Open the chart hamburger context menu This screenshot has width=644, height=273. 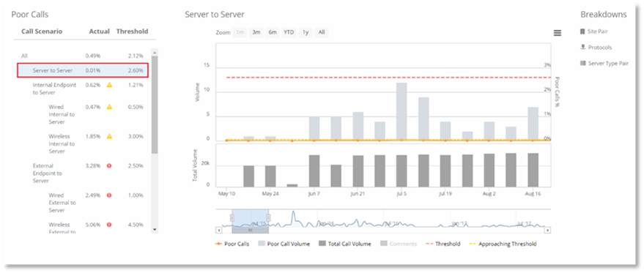(558, 33)
